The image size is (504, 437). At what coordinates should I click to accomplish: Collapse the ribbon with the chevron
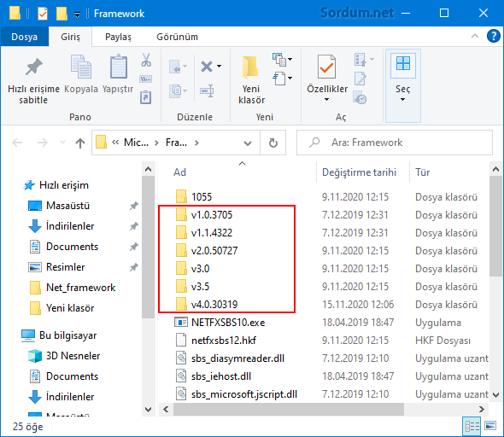(475, 36)
